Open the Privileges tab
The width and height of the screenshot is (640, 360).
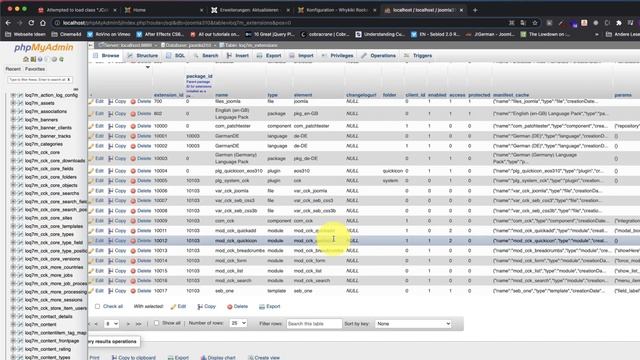(x=338, y=56)
